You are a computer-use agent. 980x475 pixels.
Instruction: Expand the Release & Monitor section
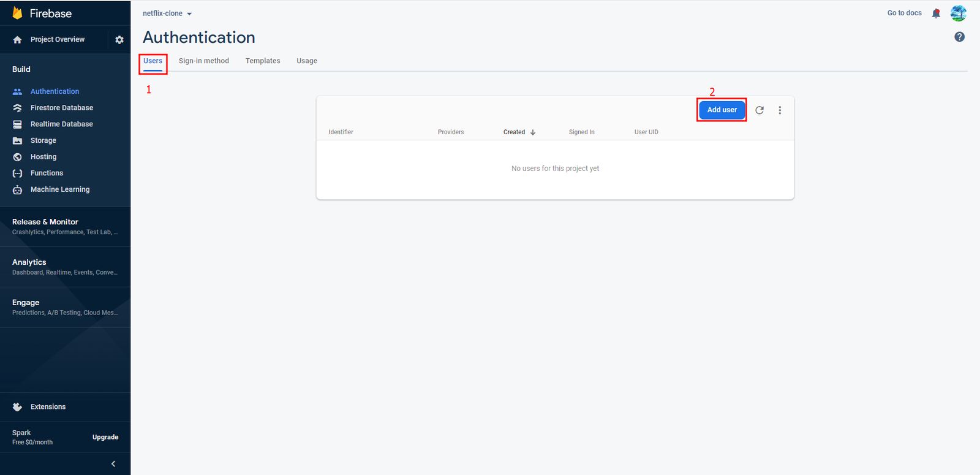(x=65, y=226)
